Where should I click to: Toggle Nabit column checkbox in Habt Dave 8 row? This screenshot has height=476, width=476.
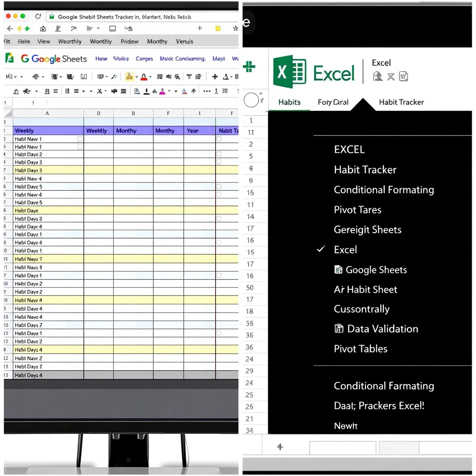click(219, 219)
